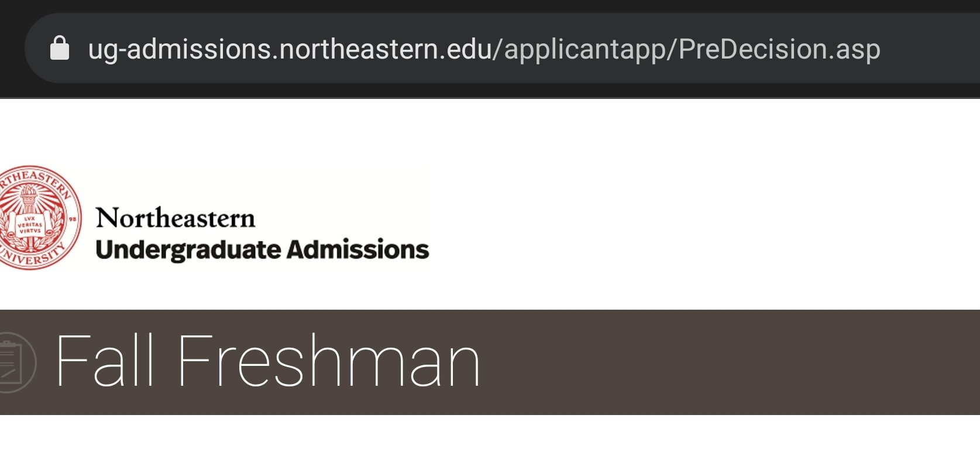Screen dimensions: 980x473
Task: Click the Undergraduate Admissions text link
Action: pyautogui.click(x=262, y=249)
